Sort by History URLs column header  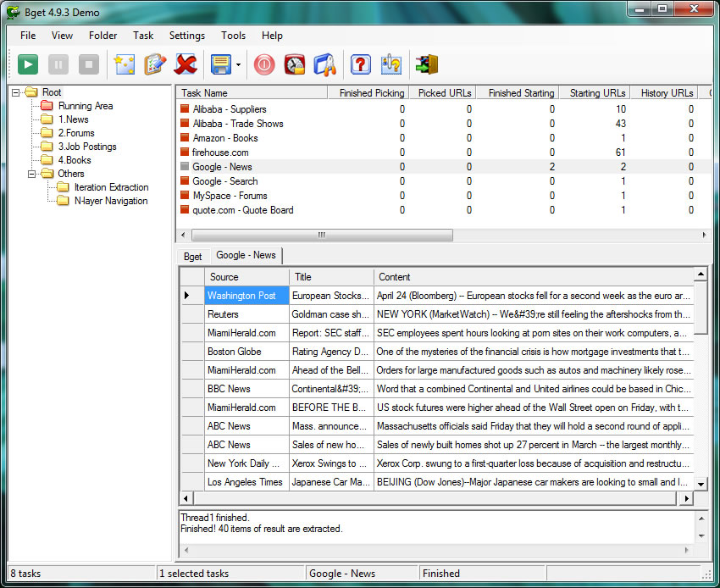(664, 93)
